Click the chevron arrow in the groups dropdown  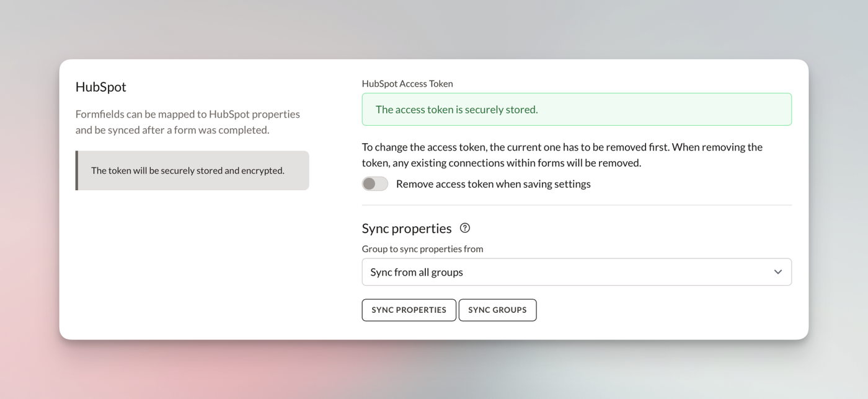point(777,272)
